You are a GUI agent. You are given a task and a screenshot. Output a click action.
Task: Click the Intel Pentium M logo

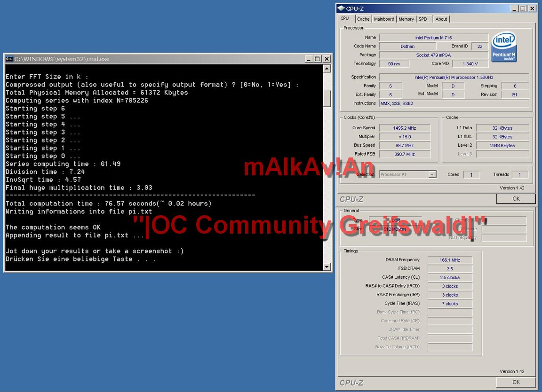coord(504,47)
